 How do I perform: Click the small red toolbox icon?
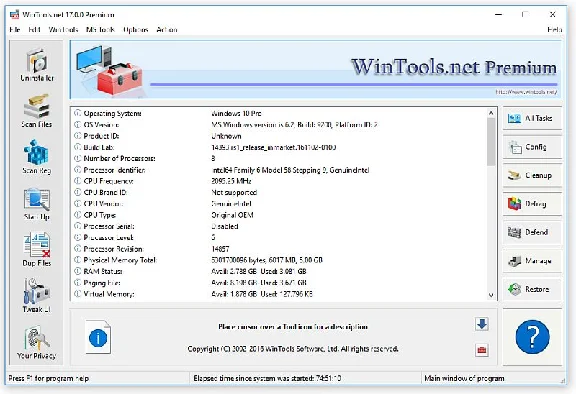pyautogui.click(x=482, y=350)
